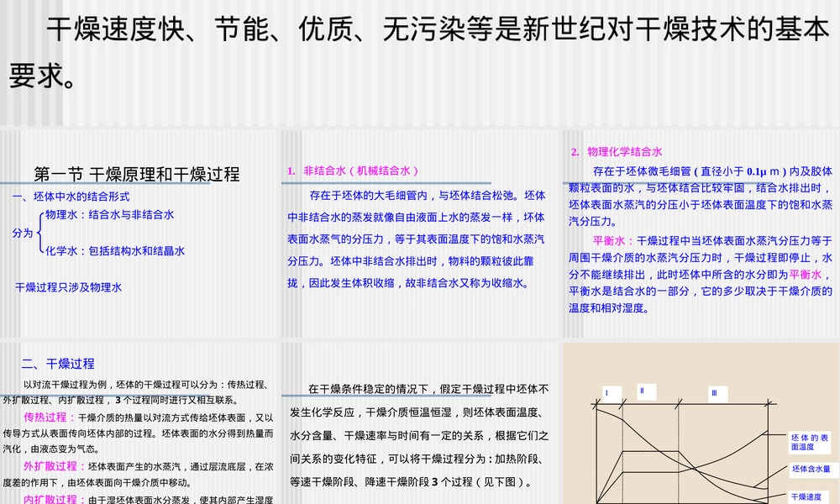
Task: Click the magenta label 传热过程：
Action: [50, 417]
